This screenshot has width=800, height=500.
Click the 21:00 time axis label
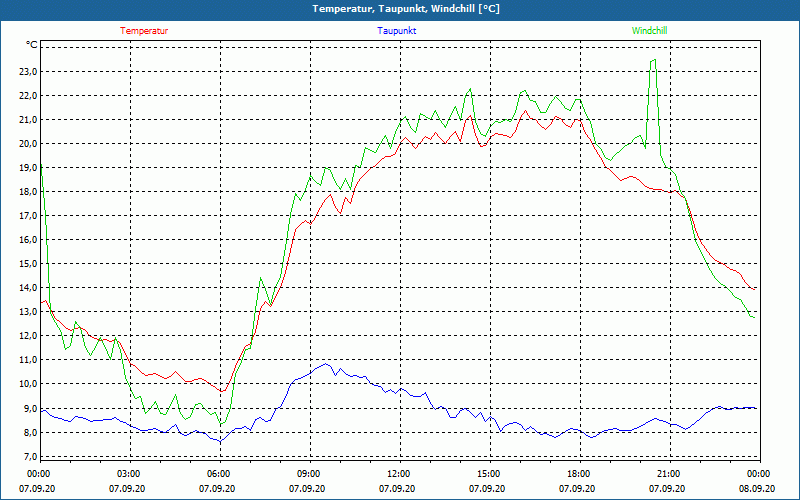click(669, 474)
